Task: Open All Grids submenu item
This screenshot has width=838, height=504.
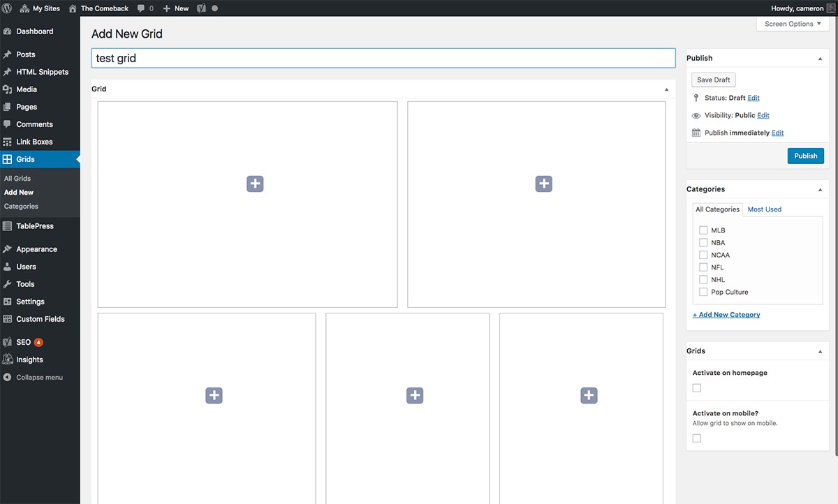Action: pyautogui.click(x=17, y=179)
